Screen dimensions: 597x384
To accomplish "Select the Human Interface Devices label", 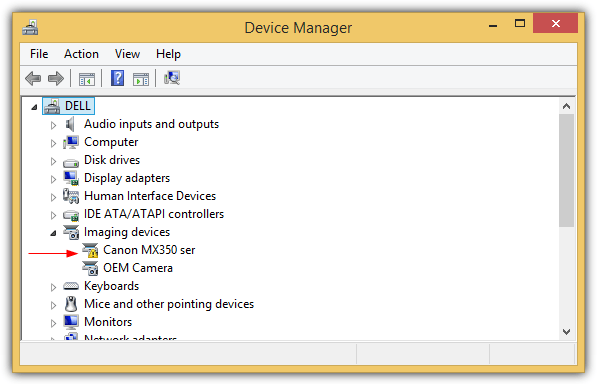I will point(150,196).
